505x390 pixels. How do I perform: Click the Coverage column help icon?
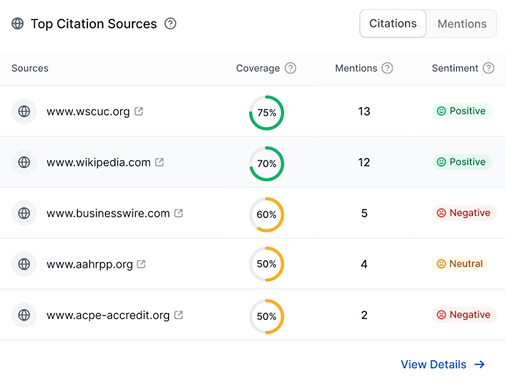(290, 68)
